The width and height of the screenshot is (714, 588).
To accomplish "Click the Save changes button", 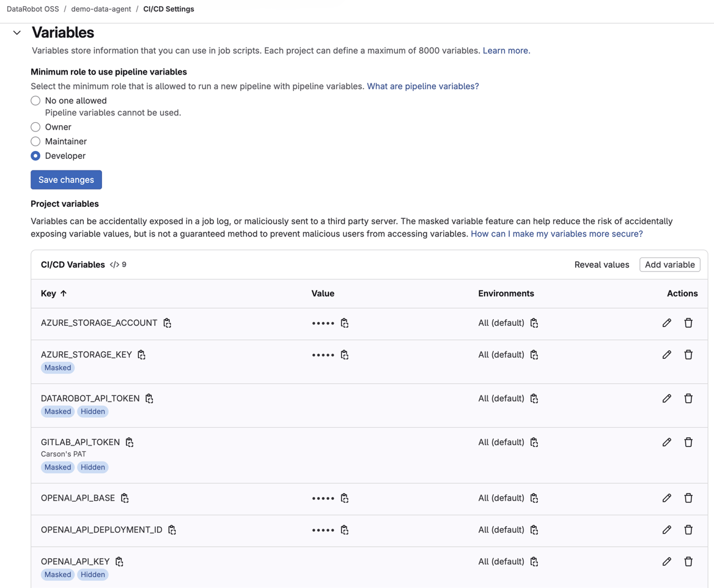I will pyautogui.click(x=66, y=180).
